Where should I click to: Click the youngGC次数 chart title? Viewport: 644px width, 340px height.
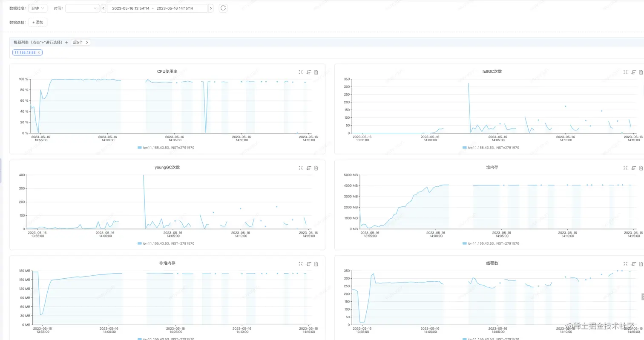point(167,167)
